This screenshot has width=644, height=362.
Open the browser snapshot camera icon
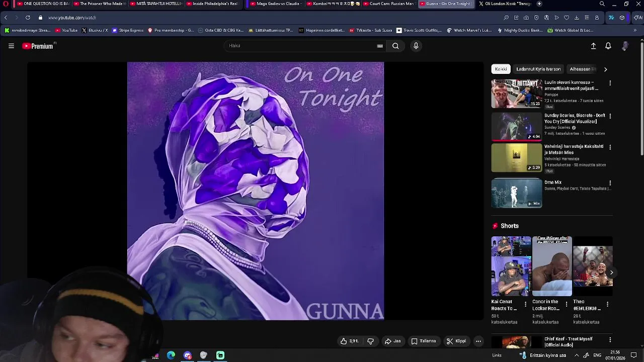point(526,18)
